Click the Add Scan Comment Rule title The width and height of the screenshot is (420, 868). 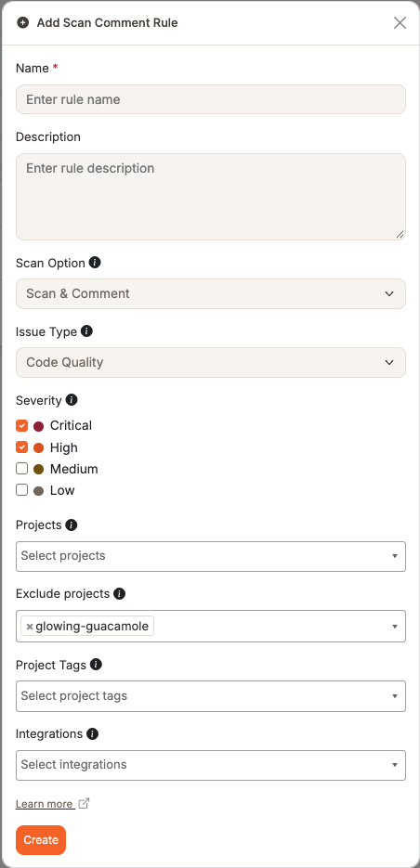(x=107, y=22)
